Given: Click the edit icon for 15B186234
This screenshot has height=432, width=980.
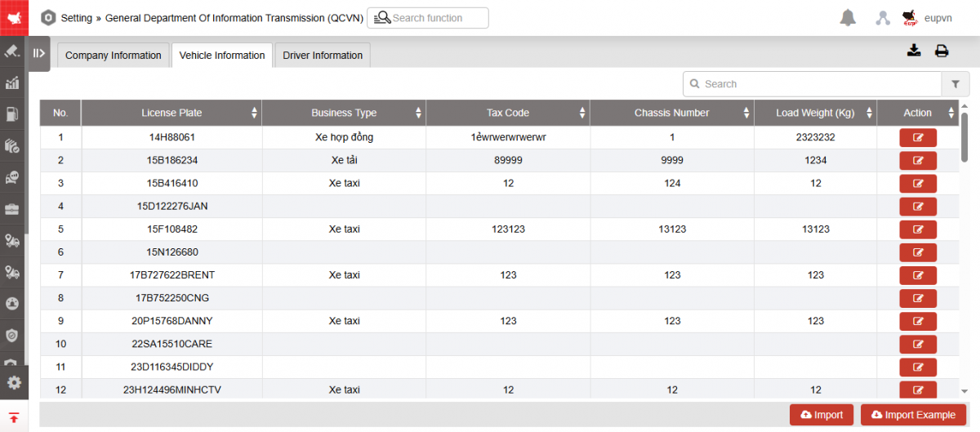Looking at the screenshot, I should [x=918, y=160].
